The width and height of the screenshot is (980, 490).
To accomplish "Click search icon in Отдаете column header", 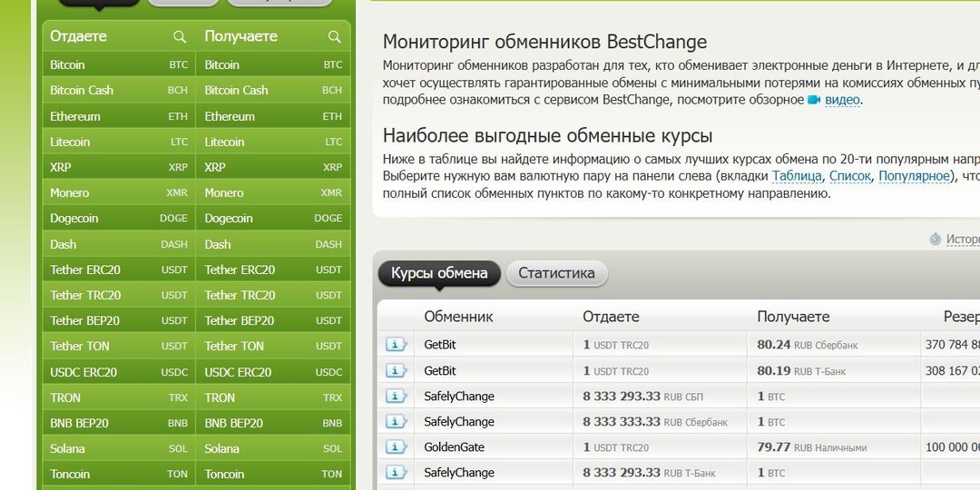I will tap(180, 37).
